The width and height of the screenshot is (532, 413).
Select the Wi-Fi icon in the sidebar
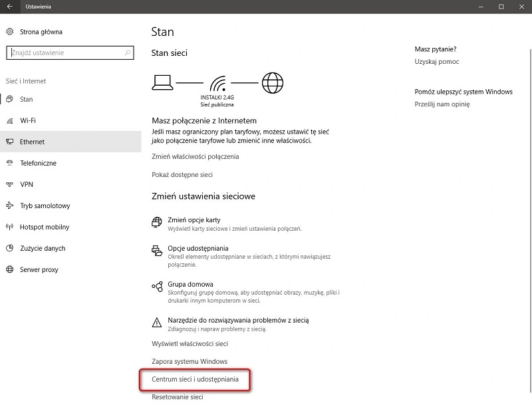pyautogui.click(x=11, y=120)
